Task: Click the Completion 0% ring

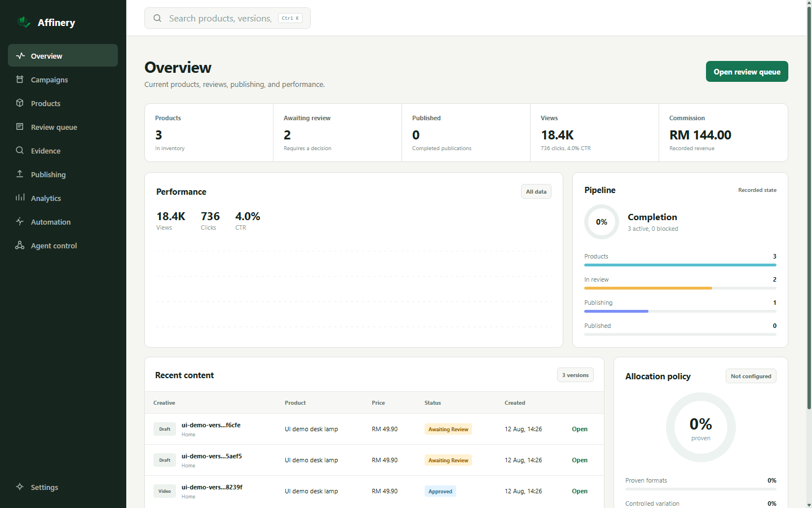Action: pos(602,222)
